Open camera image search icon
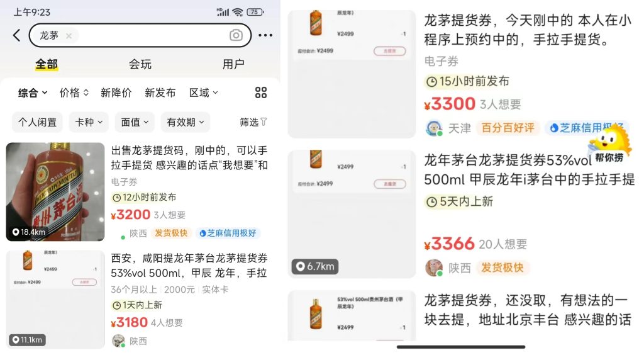 coord(236,35)
